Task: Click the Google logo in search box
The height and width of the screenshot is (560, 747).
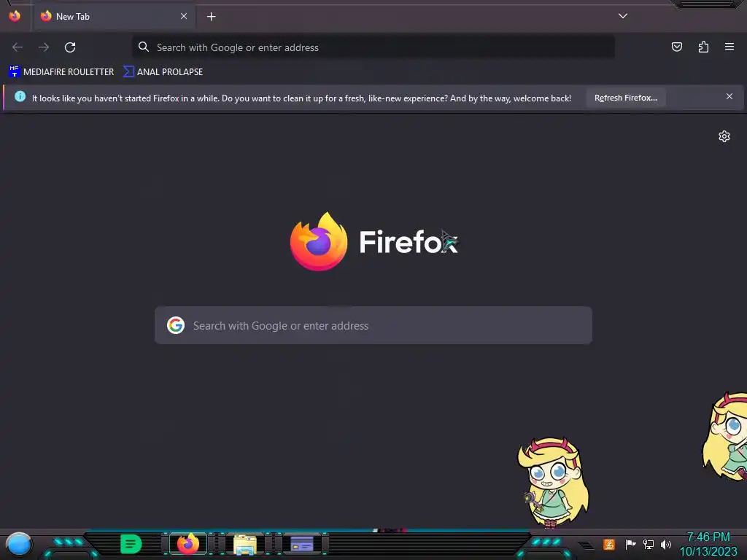Action: 176,325
